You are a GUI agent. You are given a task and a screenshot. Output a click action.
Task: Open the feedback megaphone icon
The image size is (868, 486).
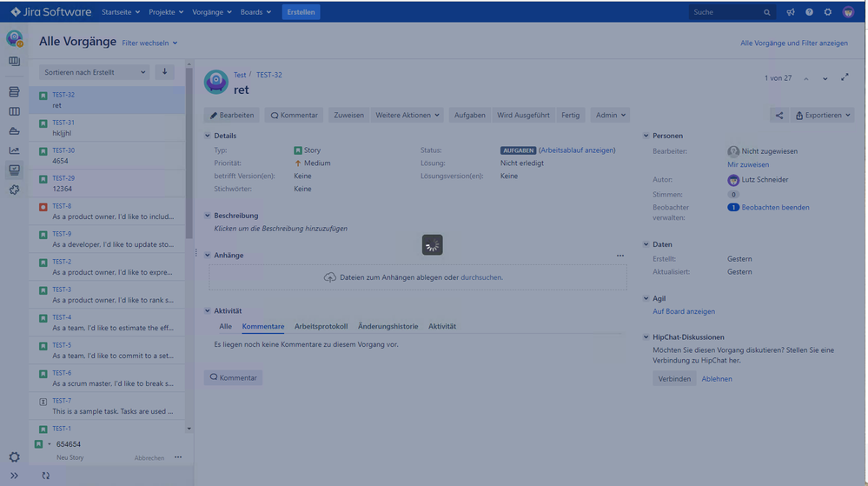tap(791, 12)
